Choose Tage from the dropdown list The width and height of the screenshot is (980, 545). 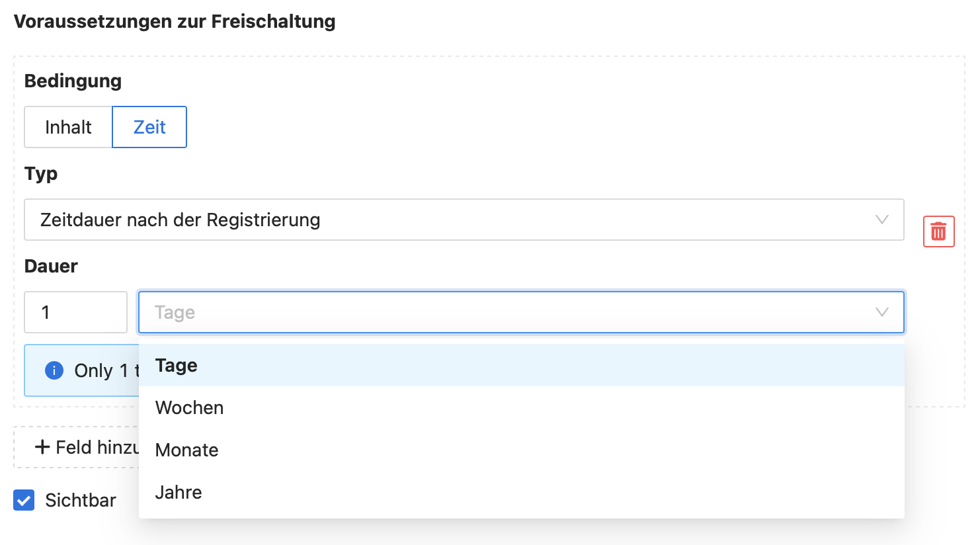click(177, 366)
